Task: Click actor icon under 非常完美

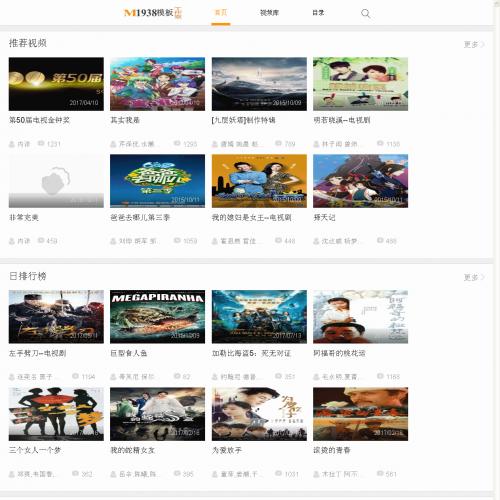Action: click(12, 241)
